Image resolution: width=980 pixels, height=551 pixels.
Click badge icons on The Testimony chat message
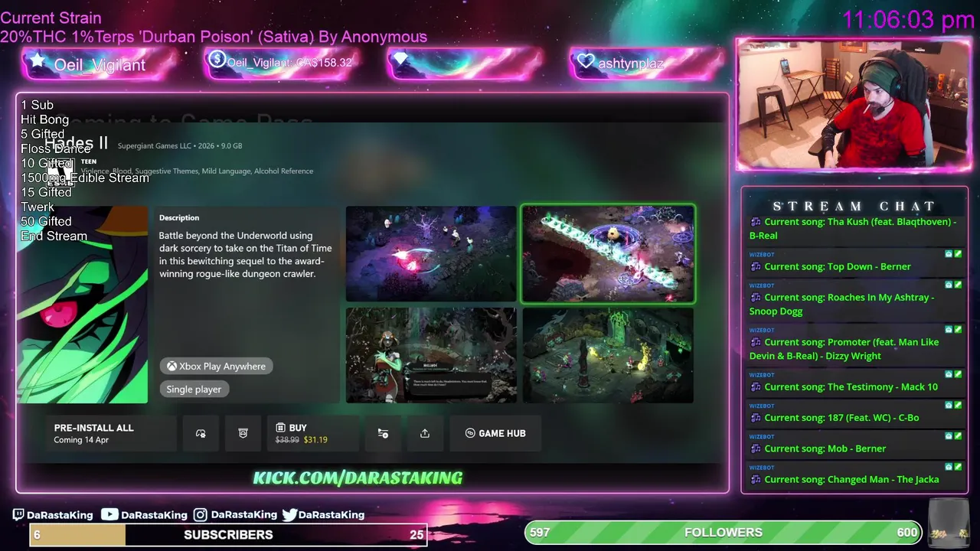pyautogui.click(x=953, y=374)
